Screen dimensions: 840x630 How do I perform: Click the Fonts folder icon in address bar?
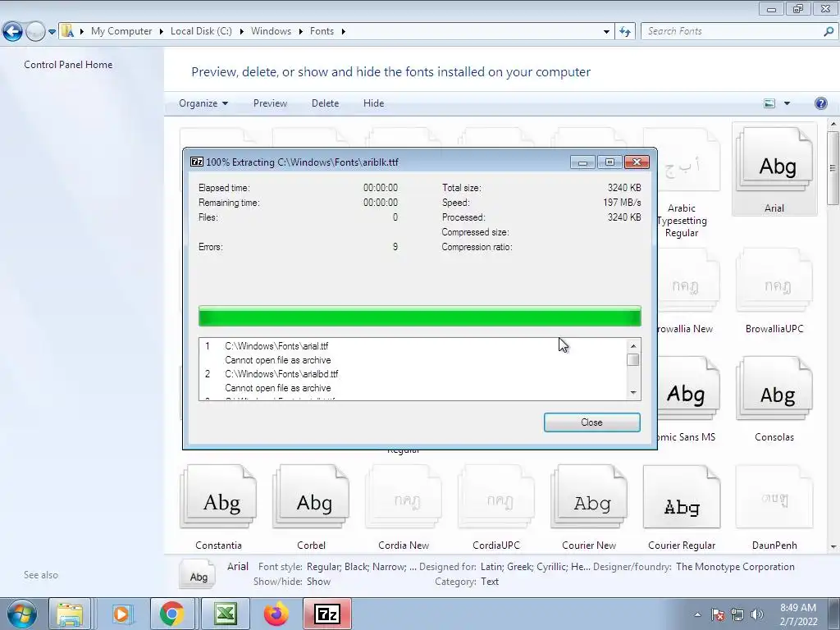pos(67,31)
